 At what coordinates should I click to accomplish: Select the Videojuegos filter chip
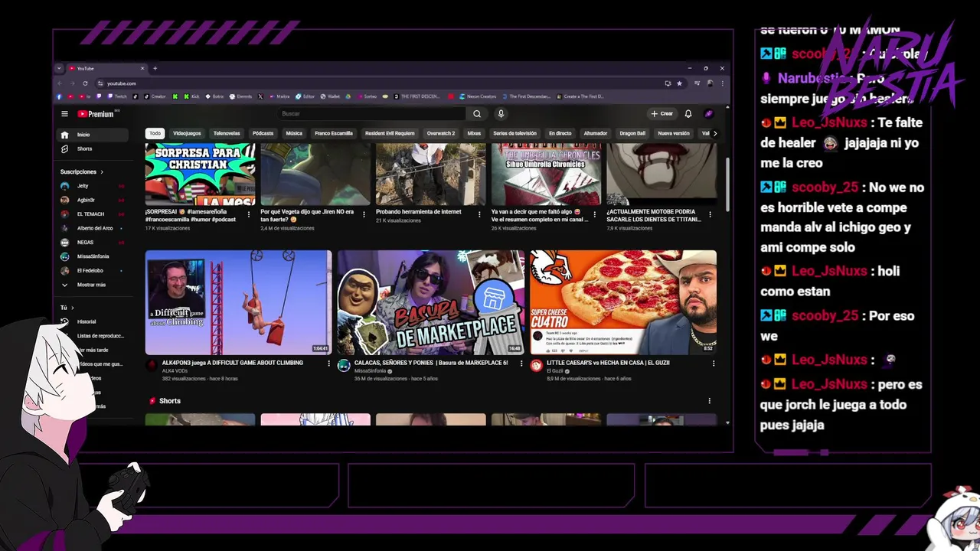(187, 133)
